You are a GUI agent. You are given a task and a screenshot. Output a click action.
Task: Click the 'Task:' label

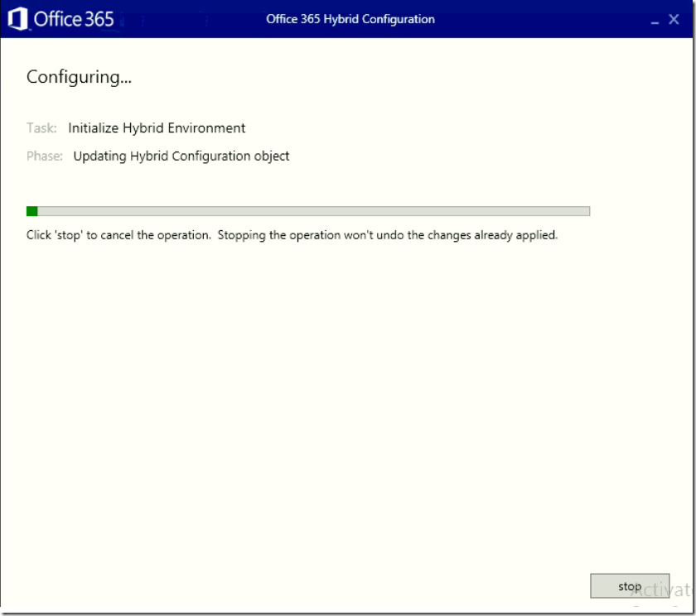click(41, 128)
